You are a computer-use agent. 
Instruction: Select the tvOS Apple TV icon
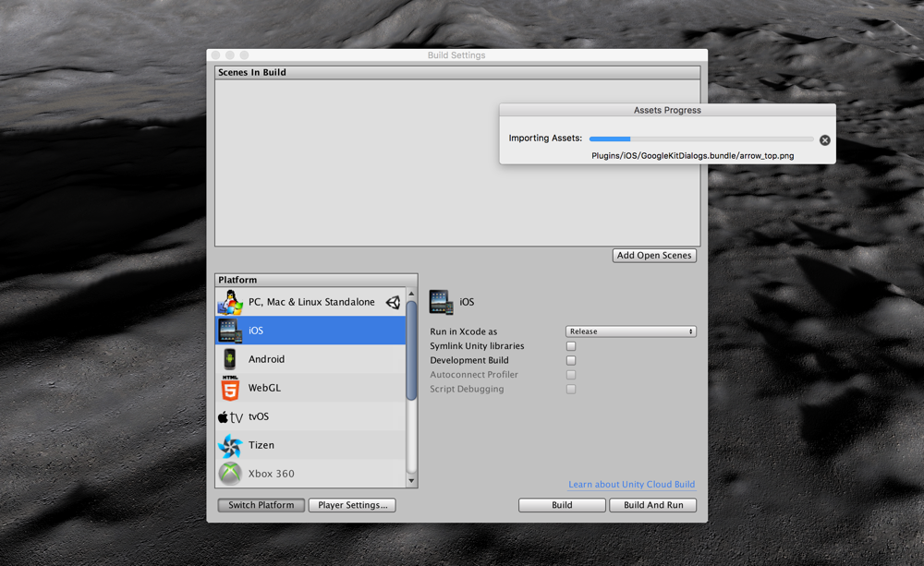point(230,417)
